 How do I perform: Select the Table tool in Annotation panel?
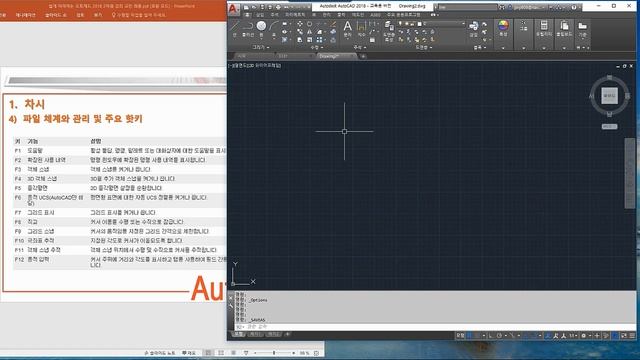click(372, 40)
